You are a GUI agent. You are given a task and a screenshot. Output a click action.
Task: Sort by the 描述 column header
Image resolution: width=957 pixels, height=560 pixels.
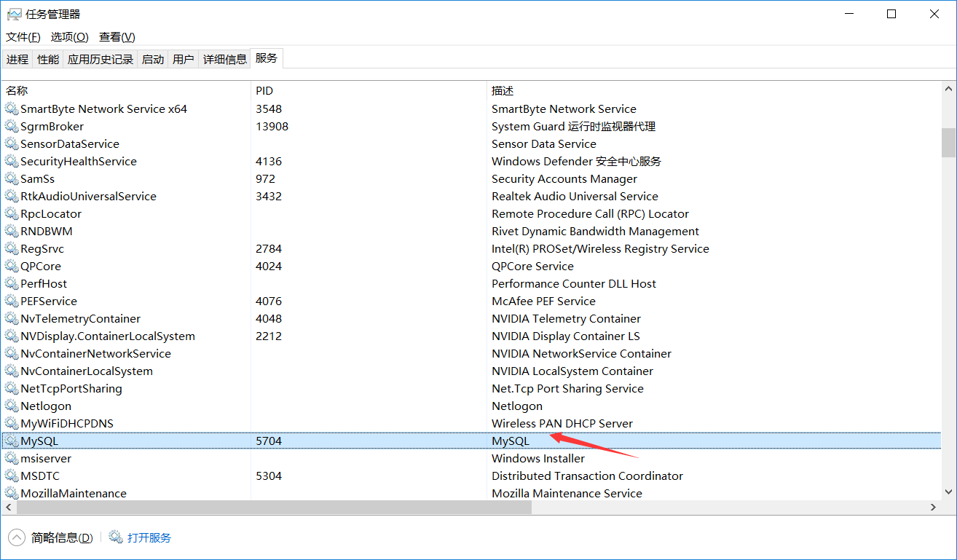click(x=714, y=91)
